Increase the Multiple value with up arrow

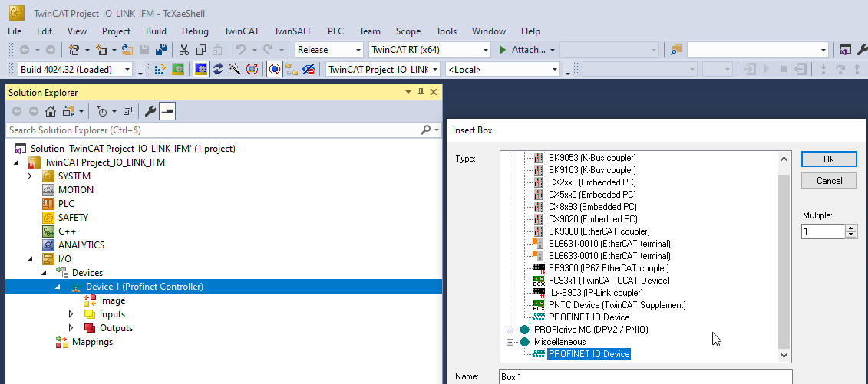850,228
